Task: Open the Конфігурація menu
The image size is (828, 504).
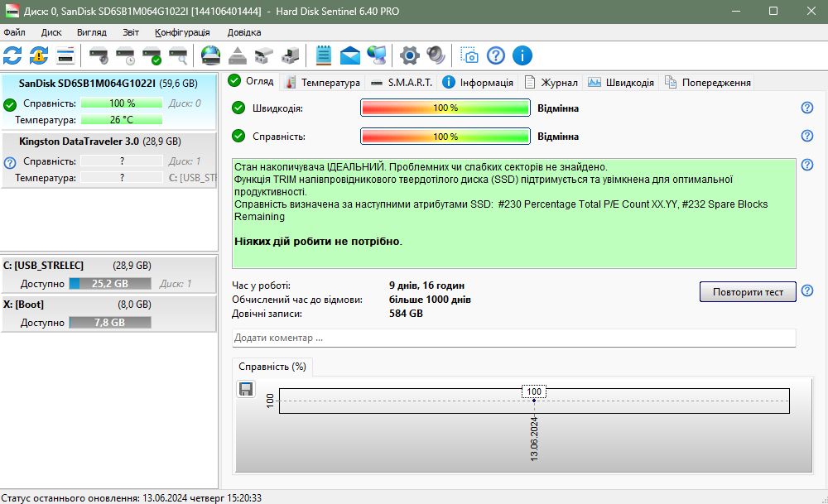Action: point(182,32)
